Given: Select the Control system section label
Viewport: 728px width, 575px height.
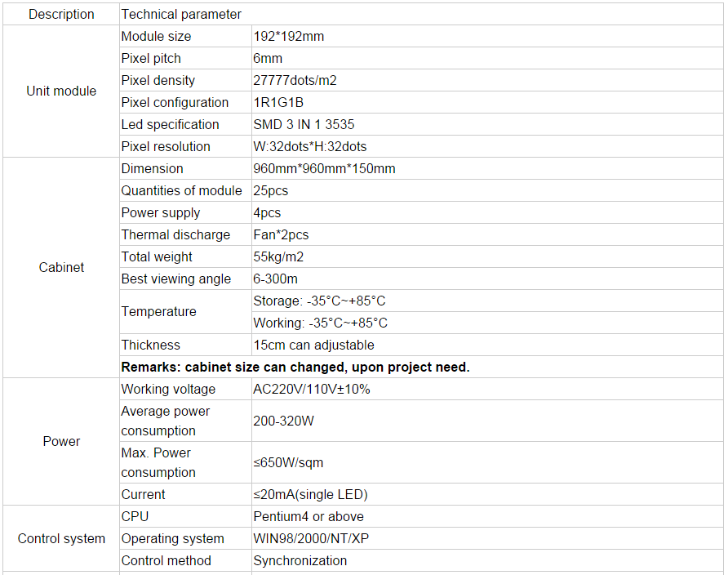Looking at the screenshot, I should pyautogui.click(x=61, y=539).
